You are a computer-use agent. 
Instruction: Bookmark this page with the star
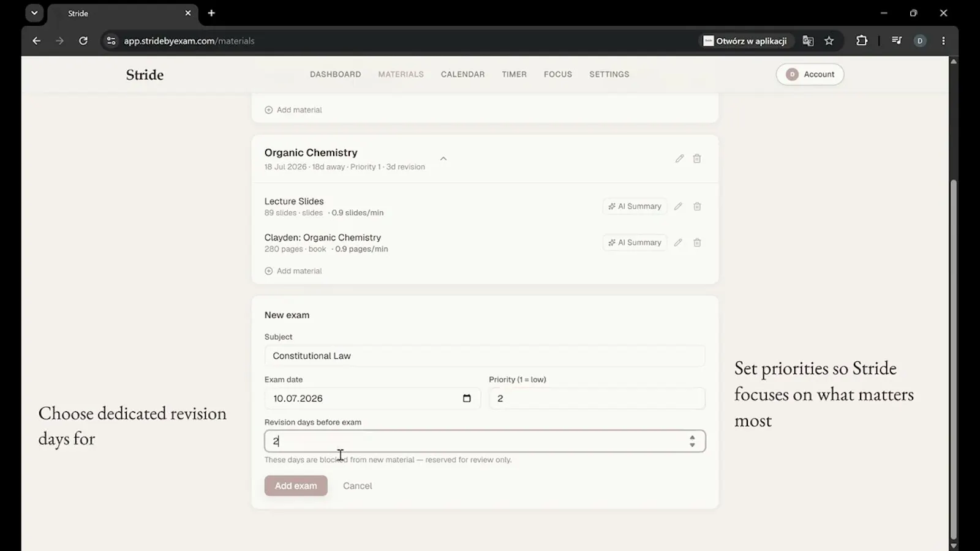tap(829, 41)
